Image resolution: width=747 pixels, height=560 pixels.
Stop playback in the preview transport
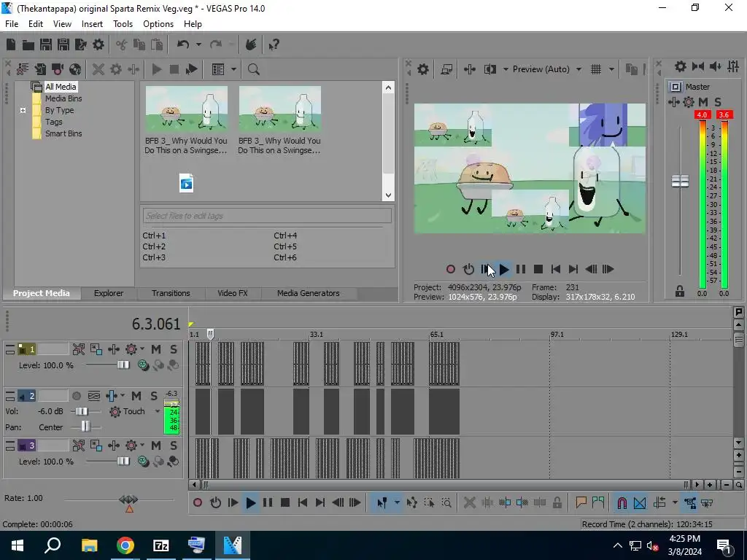pos(538,270)
